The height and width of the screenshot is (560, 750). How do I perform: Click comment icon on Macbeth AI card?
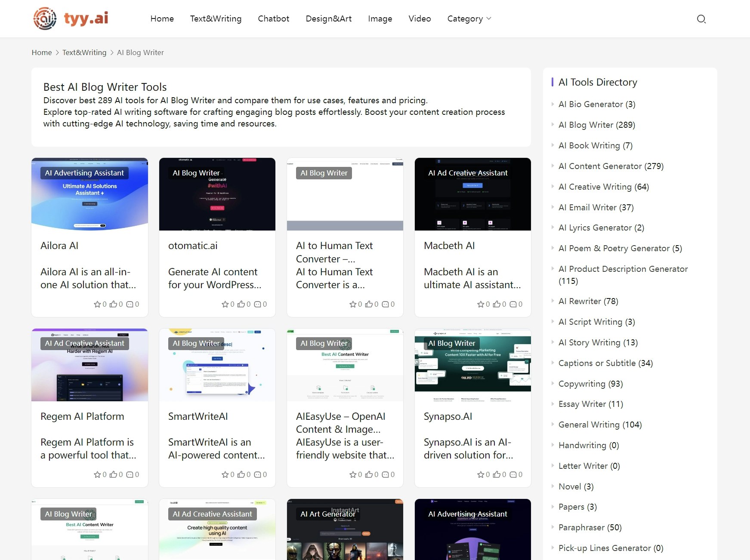point(513,304)
